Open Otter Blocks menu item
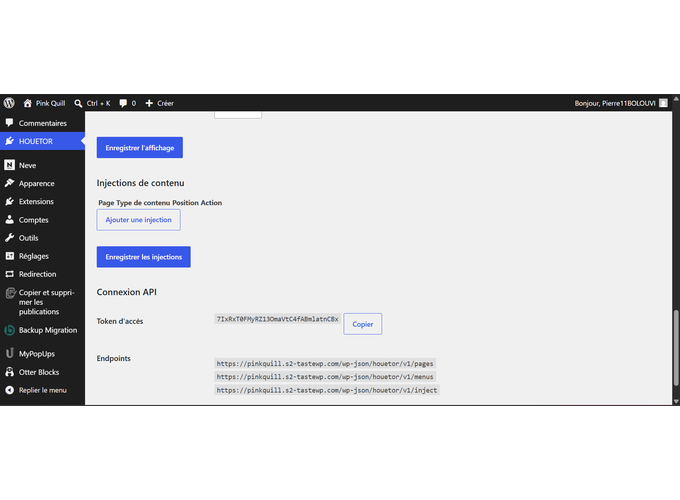Image resolution: width=680 pixels, height=500 pixels. pyautogui.click(x=42, y=372)
